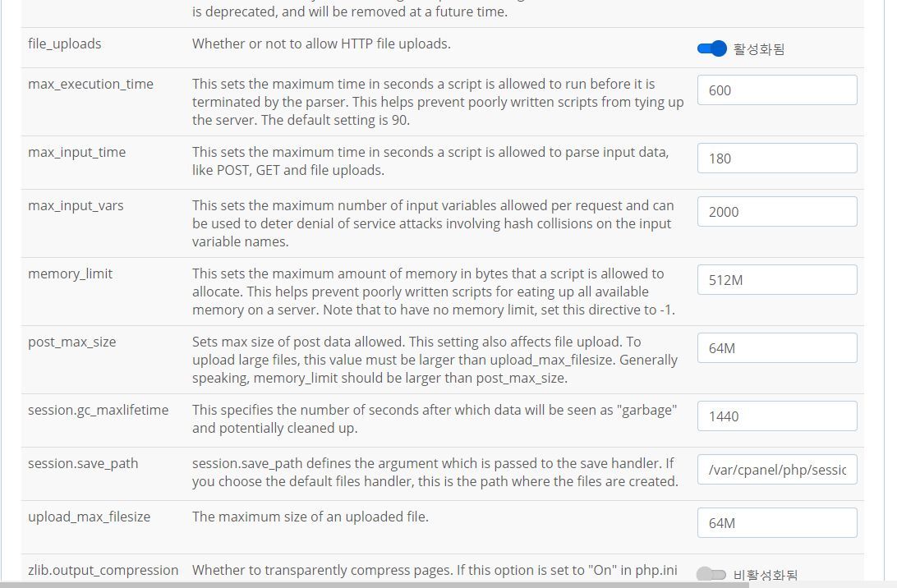
Task: Click the zlib.output_compression directive name
Action: tap(102, 569)
